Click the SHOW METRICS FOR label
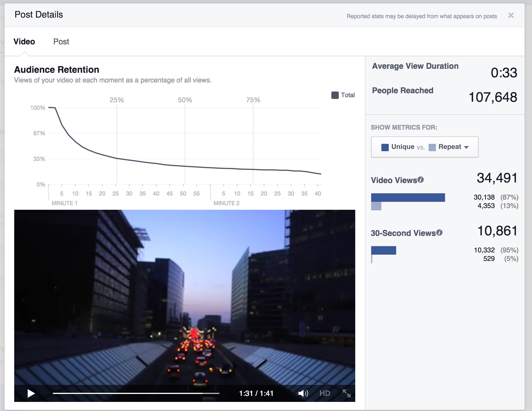532x411 pixels. [x=404, y=127]
